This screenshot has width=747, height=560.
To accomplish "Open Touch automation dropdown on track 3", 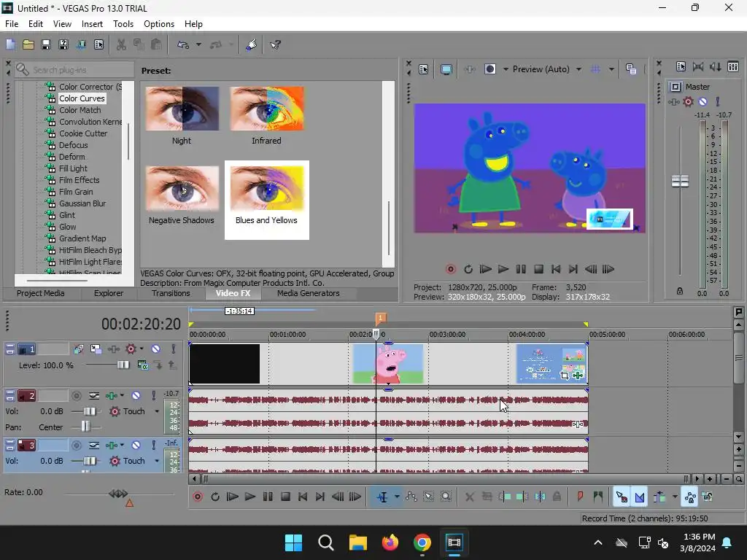I will pos(157,461).
